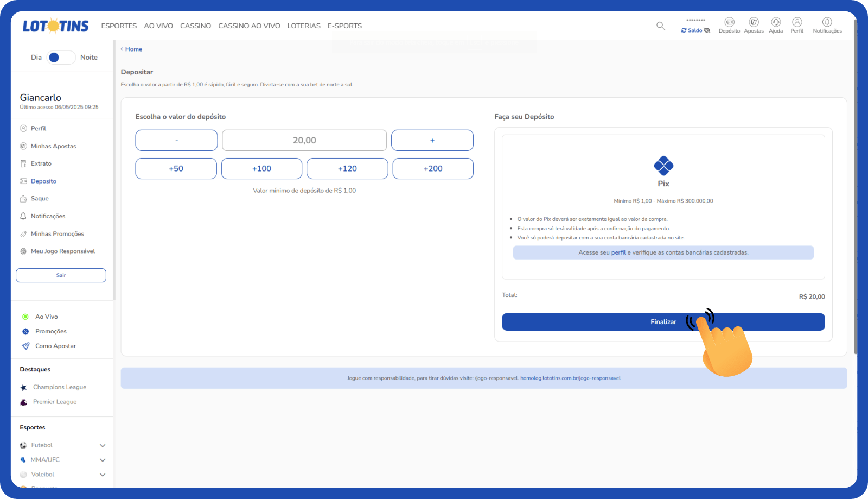
Task: Open the Perfil icon in header
Action: [x=797, y=25]
